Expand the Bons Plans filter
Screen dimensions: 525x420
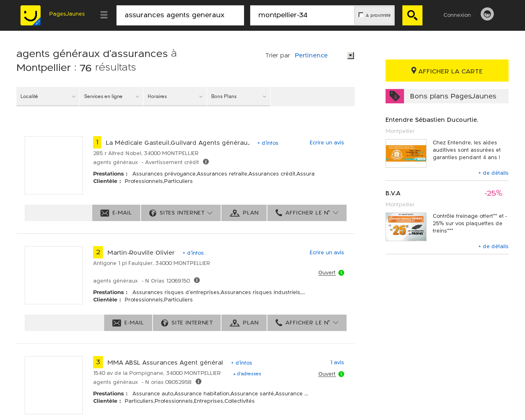point(239,96)
